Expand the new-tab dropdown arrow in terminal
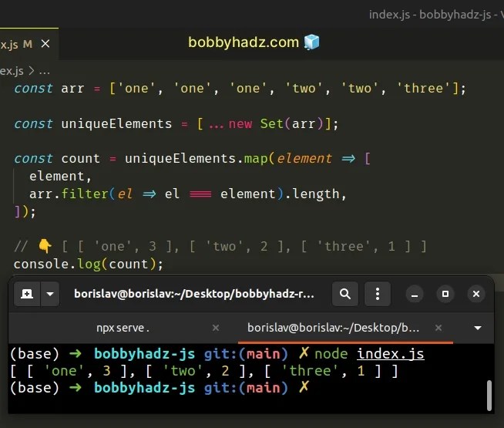This screenshot has height=428, width=504. 50,294
